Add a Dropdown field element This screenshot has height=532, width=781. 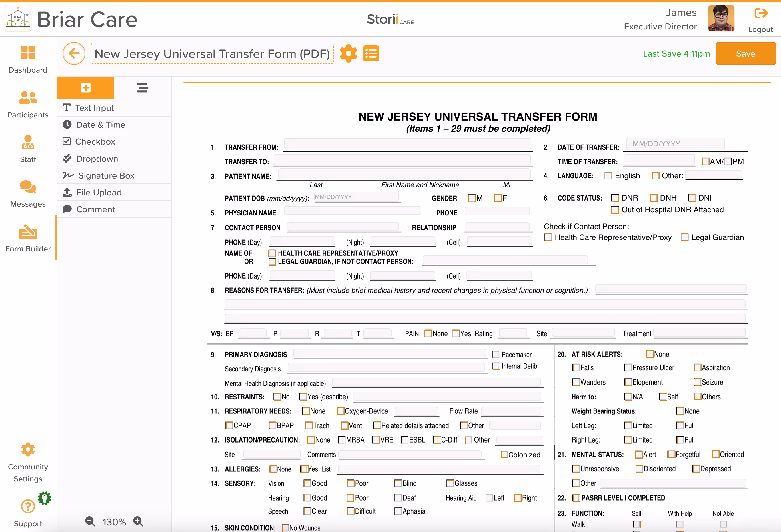coord(114,159)
